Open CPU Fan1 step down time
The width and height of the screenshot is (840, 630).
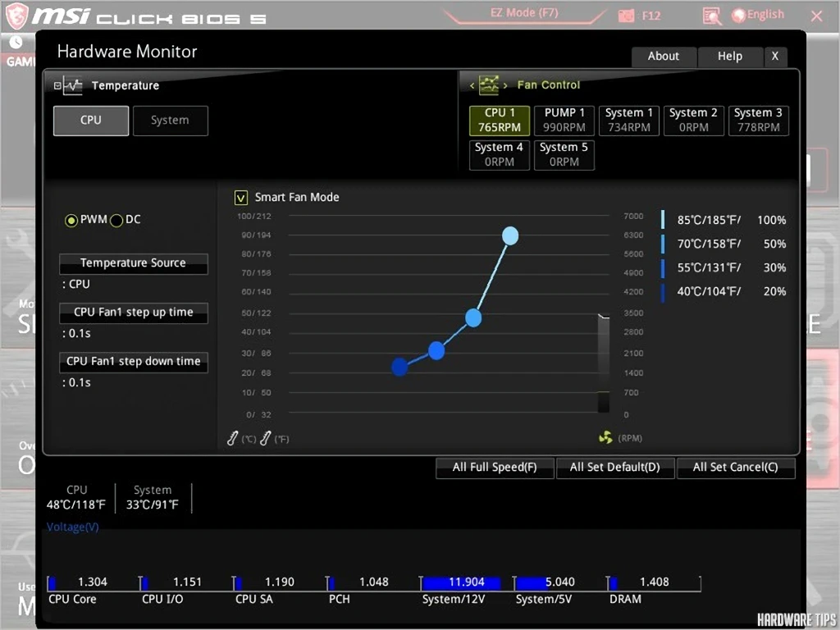[x=134, y=362]
